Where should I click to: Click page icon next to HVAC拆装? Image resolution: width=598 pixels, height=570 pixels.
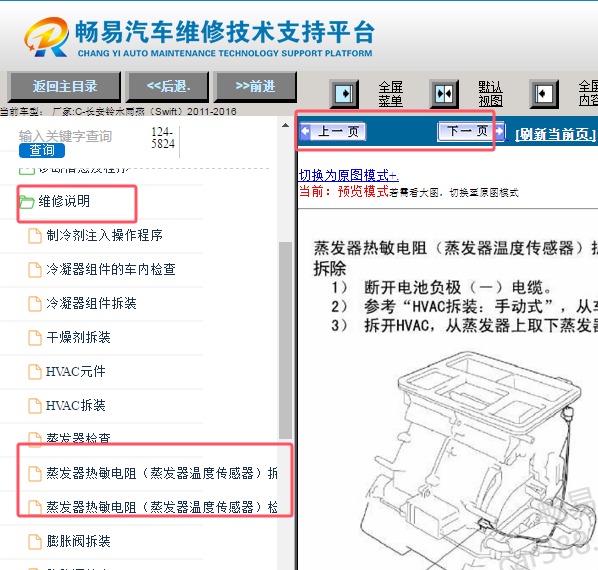point(35,406)
